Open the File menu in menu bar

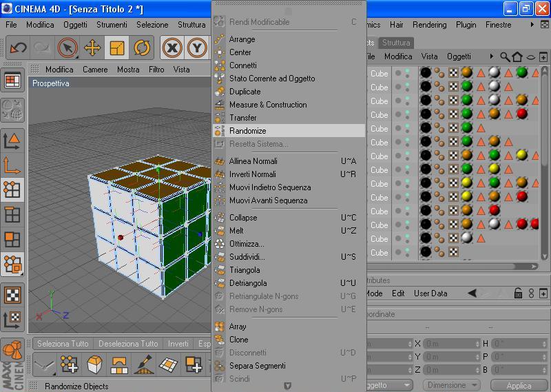(x=11, y=25)
